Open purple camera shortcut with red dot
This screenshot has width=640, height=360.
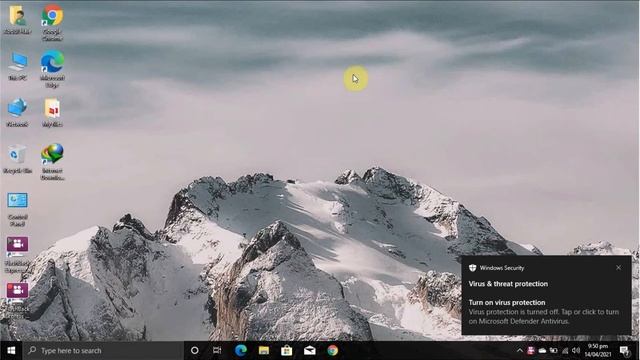[17, 300]
